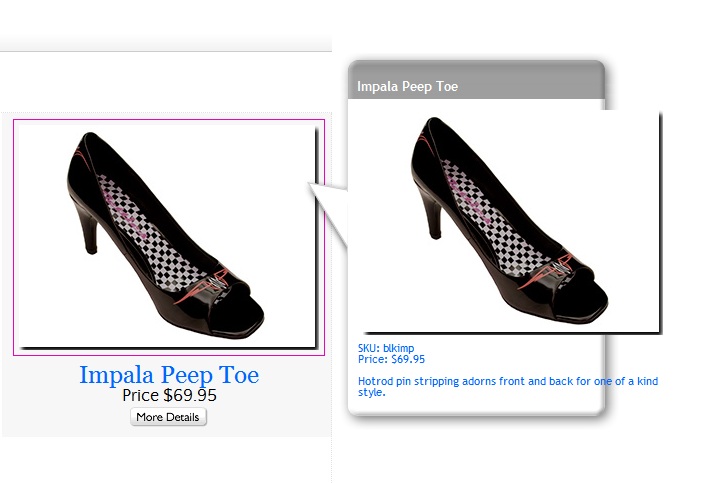Click the Price $69.95 label under the title
Viewport: 701px width, 483px height.
point(169,395)
